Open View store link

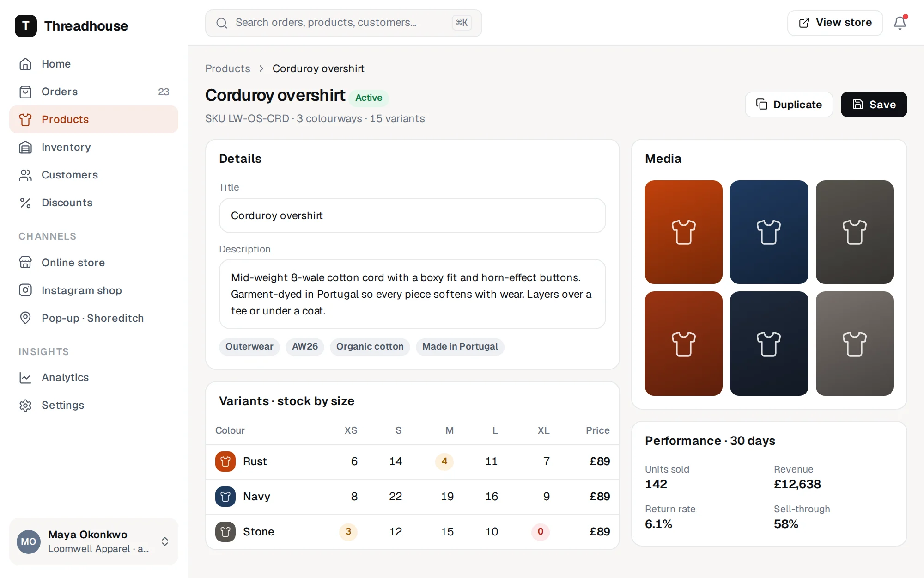[835, 23]
